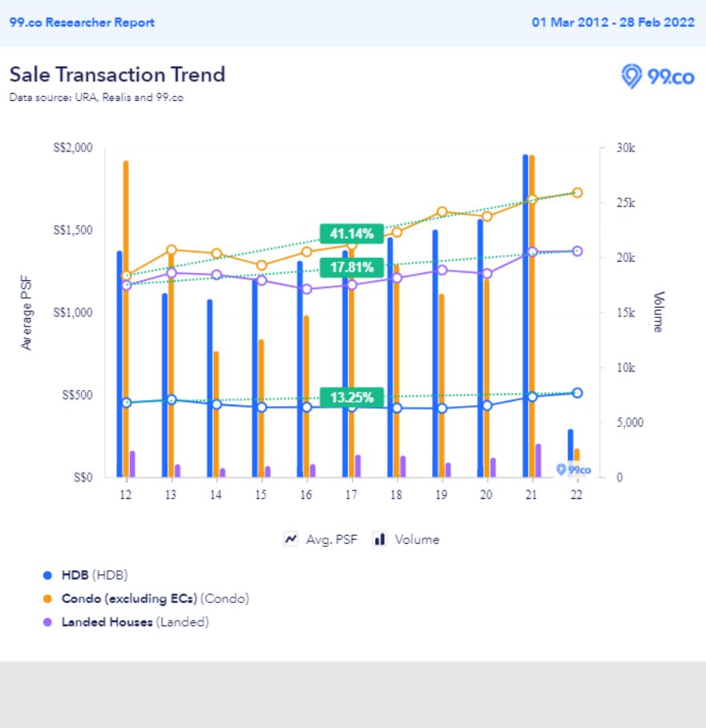Toggle the Volume bar chart icon

380,539
